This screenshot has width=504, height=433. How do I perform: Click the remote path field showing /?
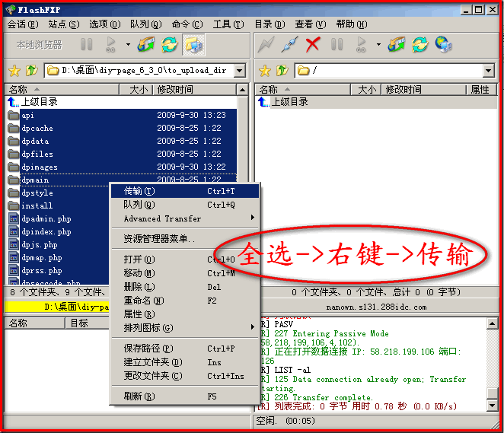389,70
